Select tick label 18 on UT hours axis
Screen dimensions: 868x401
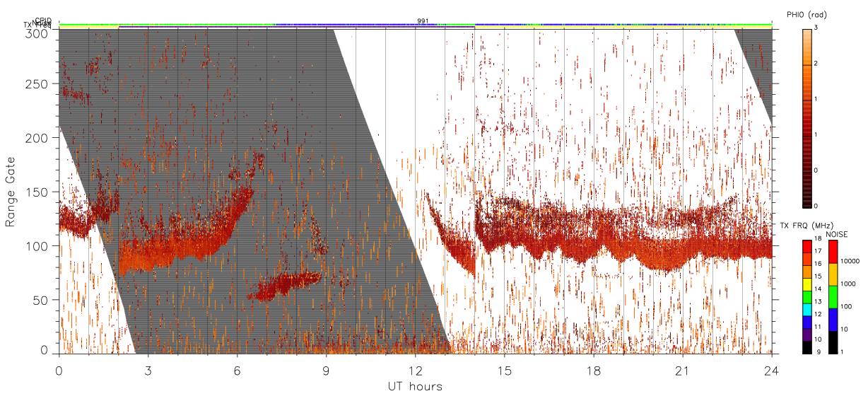594,371
